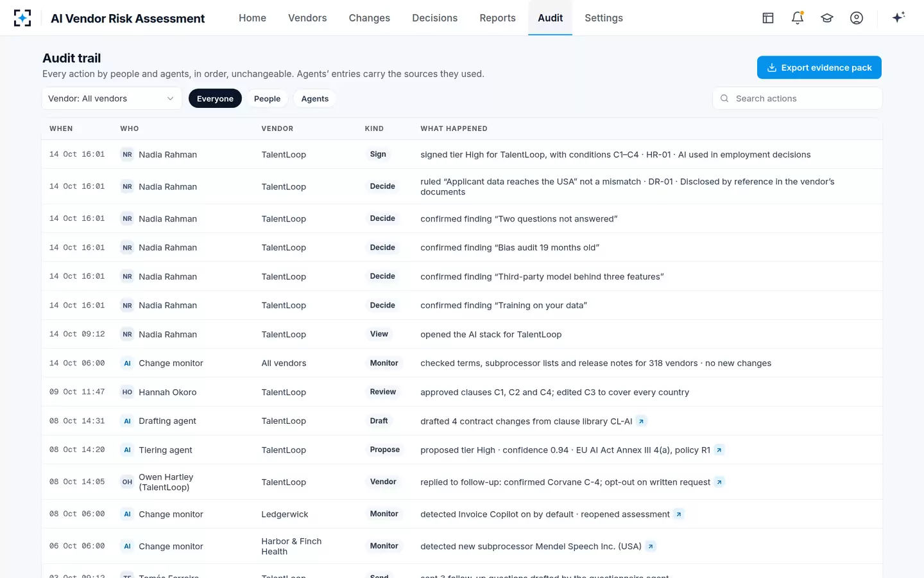Open the AI sparkle assistant icon
Viewport: 924px width, 578px height.
898,17
